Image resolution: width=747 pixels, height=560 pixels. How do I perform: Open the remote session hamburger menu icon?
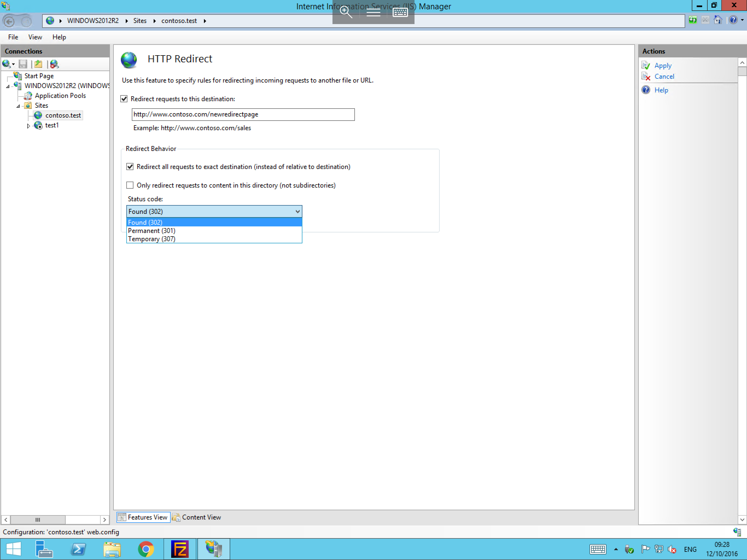pyautogui.click(x=373, y=13)
